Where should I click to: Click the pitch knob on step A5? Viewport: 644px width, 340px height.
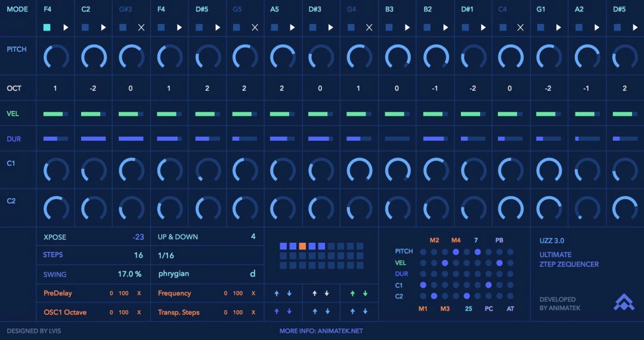tap(283, 56)
